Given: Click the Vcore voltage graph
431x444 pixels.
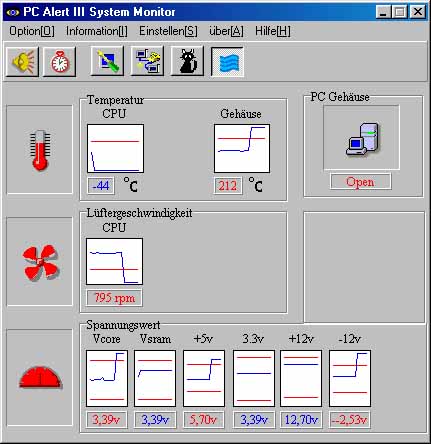Looking at the screenshot, I should [107, 378].
